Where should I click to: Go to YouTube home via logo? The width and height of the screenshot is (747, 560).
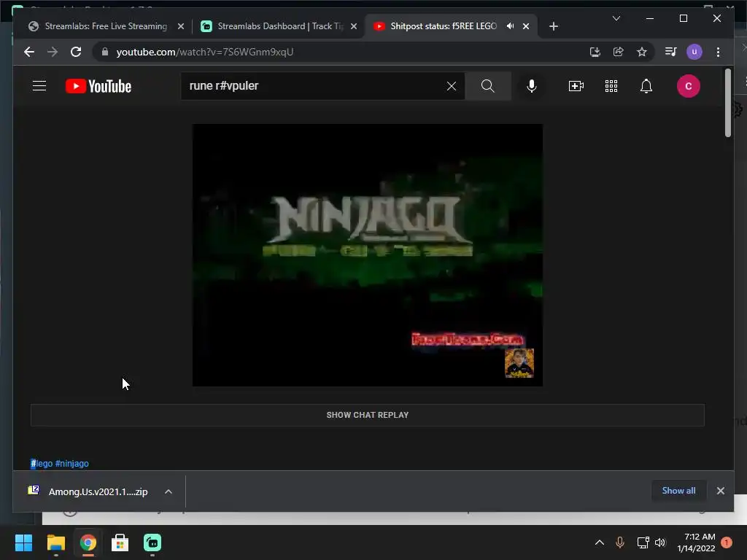coord(98,86)
